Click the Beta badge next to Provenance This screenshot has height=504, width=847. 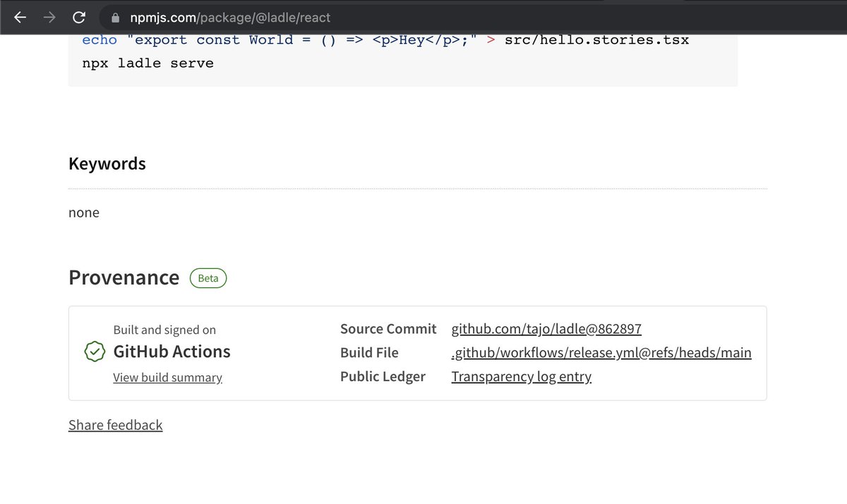[208, 278]
